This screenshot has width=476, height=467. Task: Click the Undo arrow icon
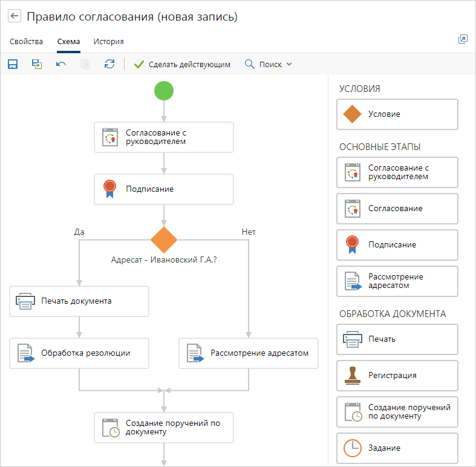[61, 64]
